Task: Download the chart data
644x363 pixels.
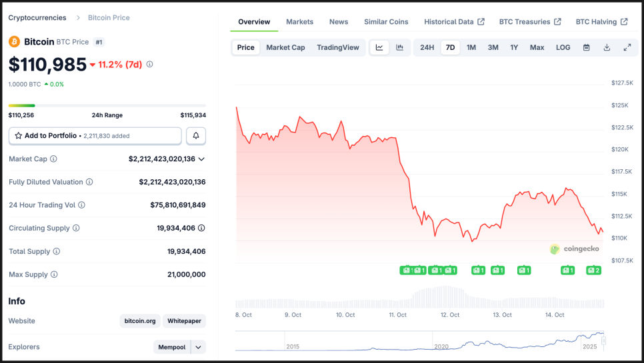Action: point(607,47)
